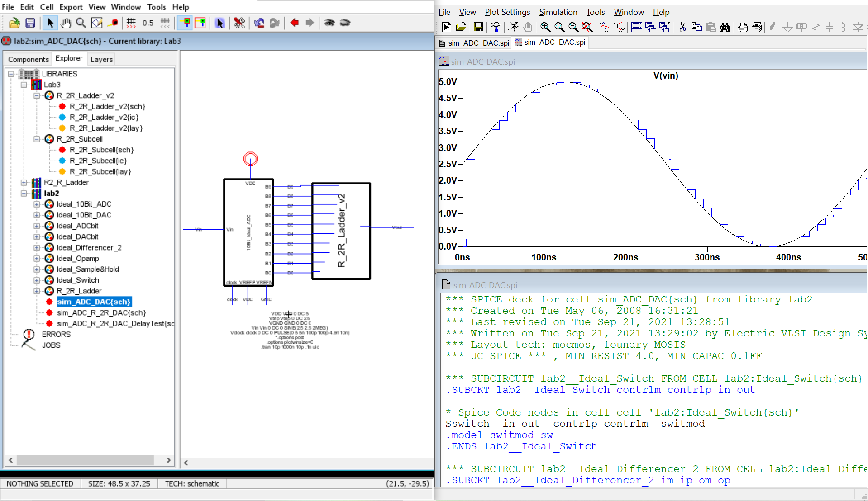Collapse the R_2R_Ladder_v2 tree node

[x=37, y=96]
